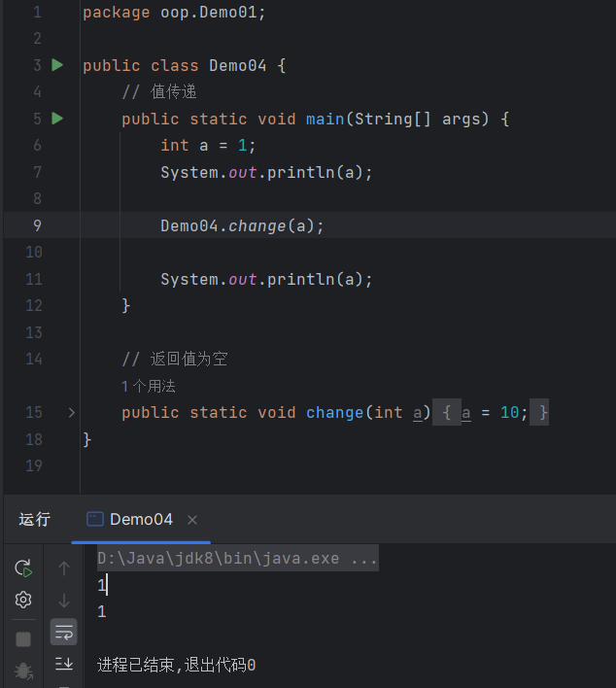Close the Demo04 run tab
This screenshot has height=688, width=616.
point(192,520)
